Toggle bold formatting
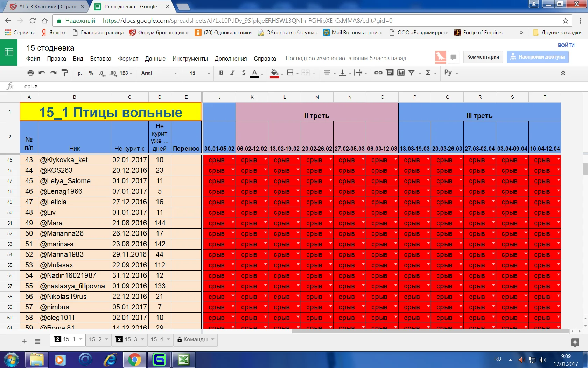This screenshot has height=368, width=588. point(221,73)
